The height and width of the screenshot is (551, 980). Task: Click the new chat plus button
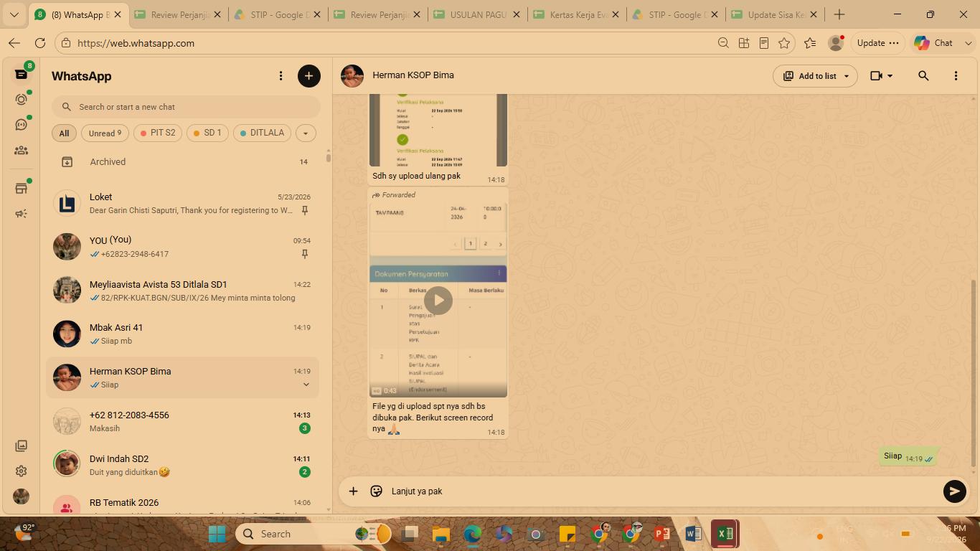pyautogui.click(x=309, y=76)
